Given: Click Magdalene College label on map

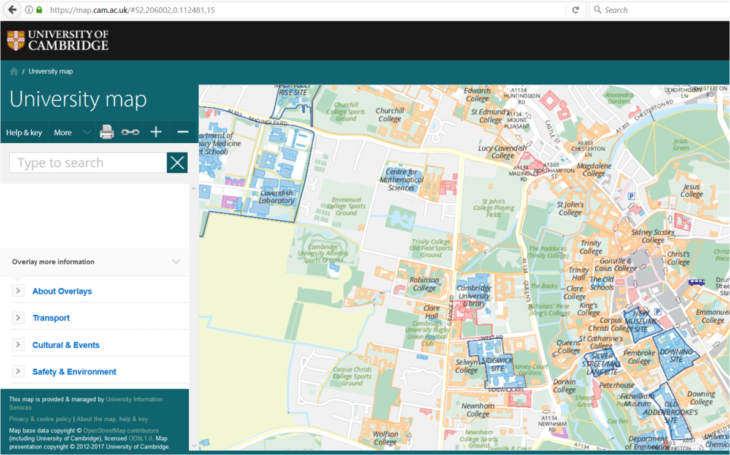Looking at the screenshot, I should pyautogui.click(x=594, y=170).
